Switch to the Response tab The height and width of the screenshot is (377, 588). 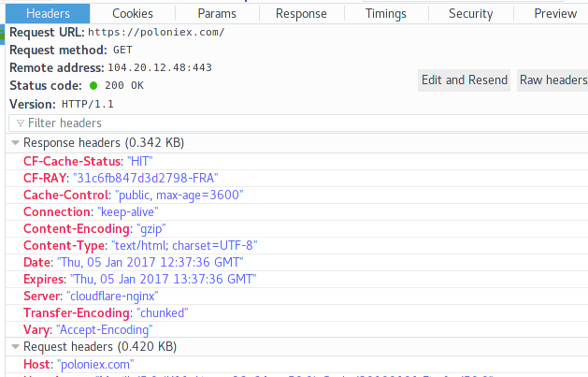tap(302, 13)
